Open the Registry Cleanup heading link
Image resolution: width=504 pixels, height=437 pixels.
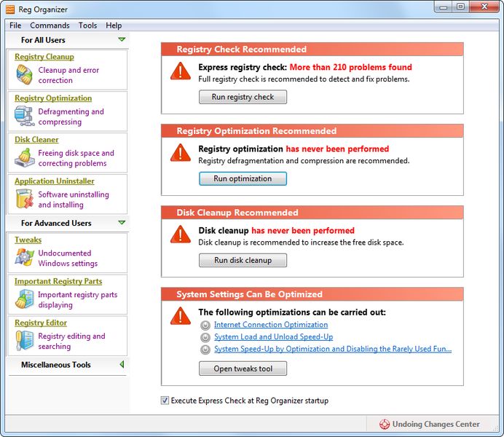pos(44,57)
